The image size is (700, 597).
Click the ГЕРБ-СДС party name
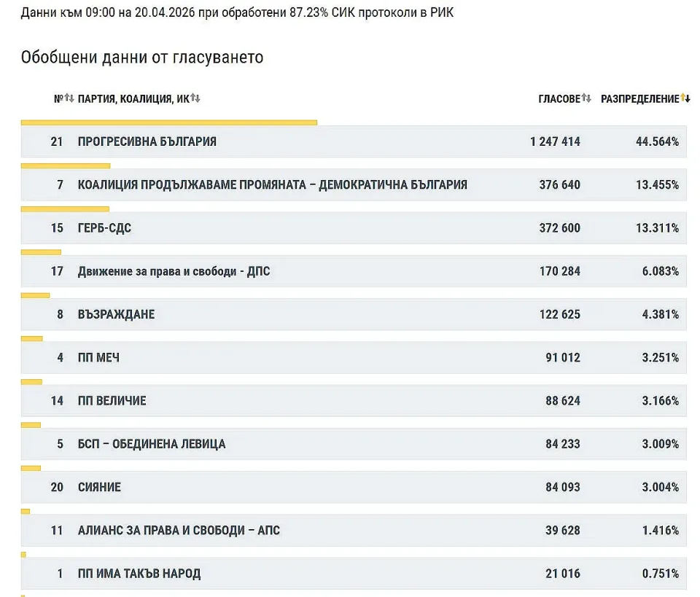coord(104,228)
